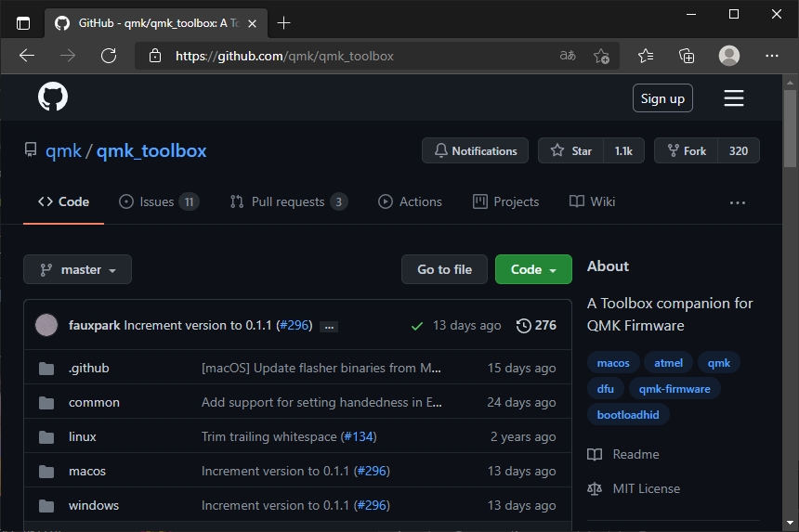Image resolution: width=799 pixels, height=532 pixels.
Task: Click the Sign up button
Action: (662, 97)
